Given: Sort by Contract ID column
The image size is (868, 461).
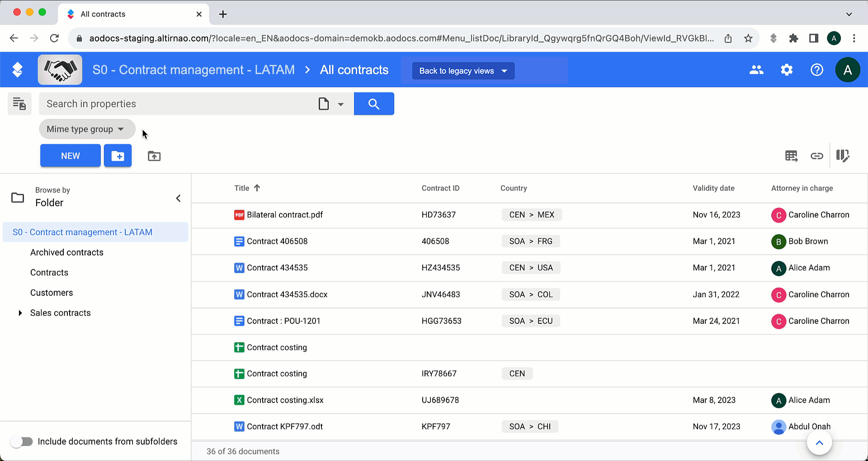Looking at the screenshot, I should [x=440, y=188].
